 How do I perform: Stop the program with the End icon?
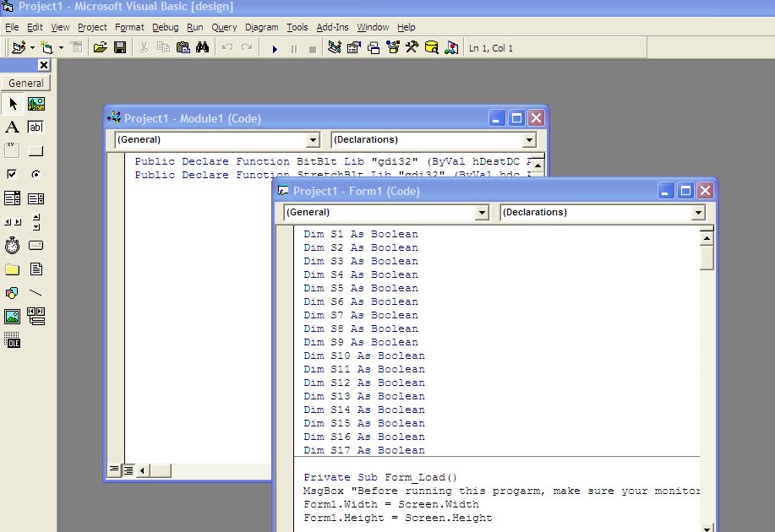point(311,47)
